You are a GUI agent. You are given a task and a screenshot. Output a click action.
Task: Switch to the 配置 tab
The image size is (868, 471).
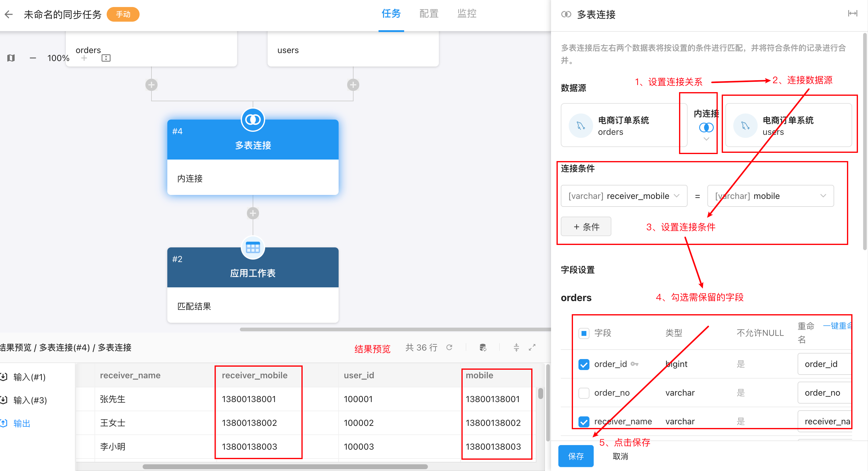[x=429, y=13]
